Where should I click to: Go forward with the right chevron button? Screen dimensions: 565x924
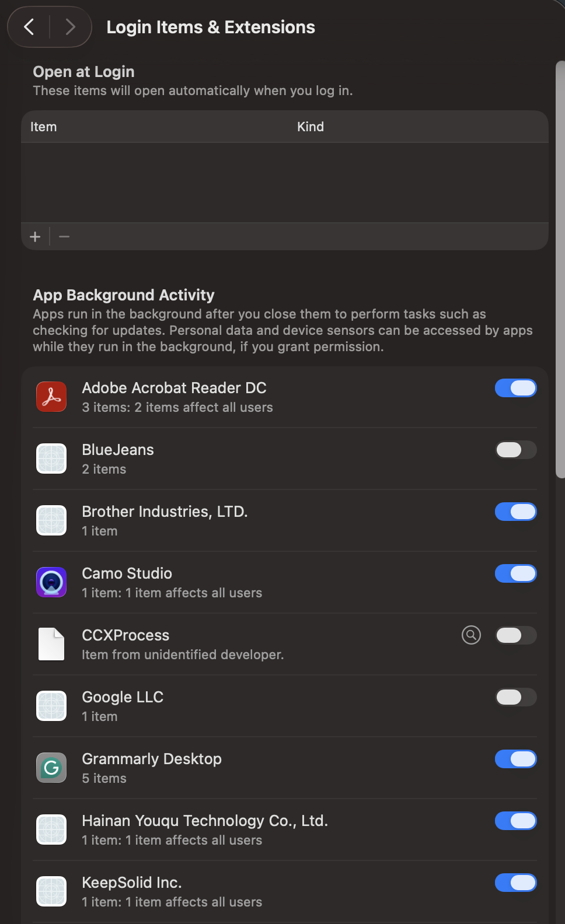pyautogui.click(x=70, y=27)
